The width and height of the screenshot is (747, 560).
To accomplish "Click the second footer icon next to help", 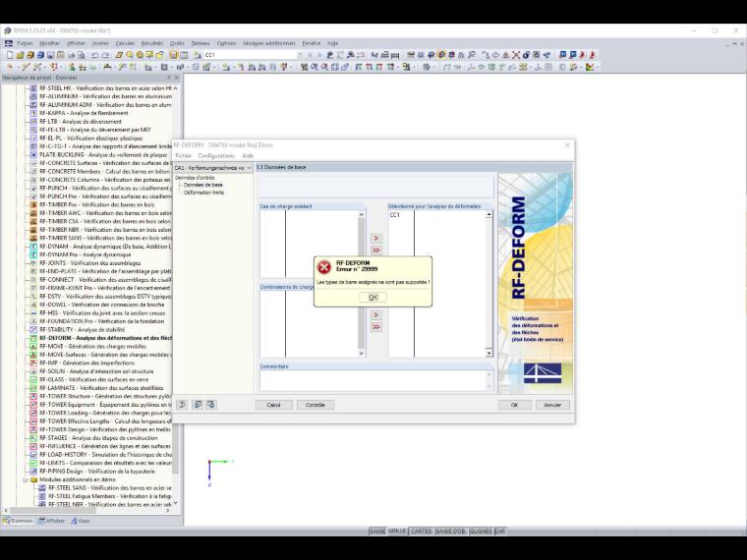I will [198, 405].
